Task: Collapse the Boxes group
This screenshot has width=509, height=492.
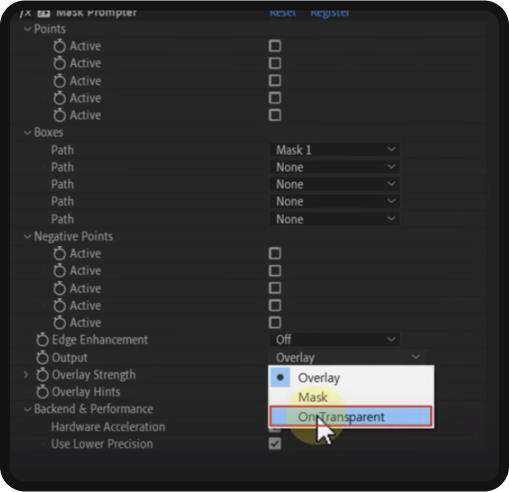Action: pyautogui.click(x=27, y=133)
